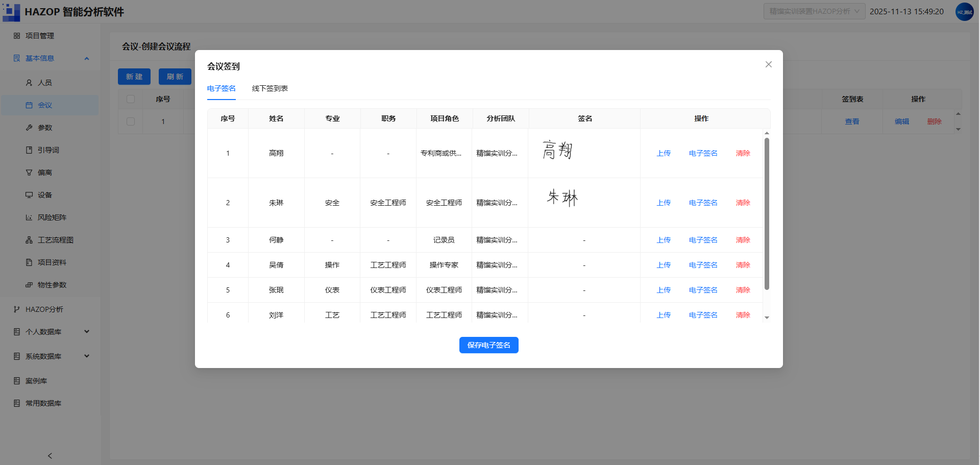This screenshot has width=980, height=465.
Task: Open 风险矩阵 chart icon
Action: pos(29,217)
